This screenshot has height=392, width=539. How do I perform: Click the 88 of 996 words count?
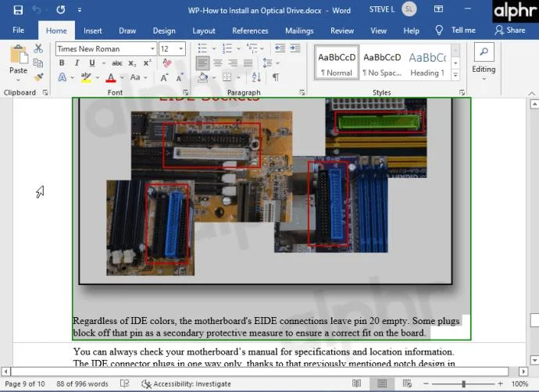82,383
